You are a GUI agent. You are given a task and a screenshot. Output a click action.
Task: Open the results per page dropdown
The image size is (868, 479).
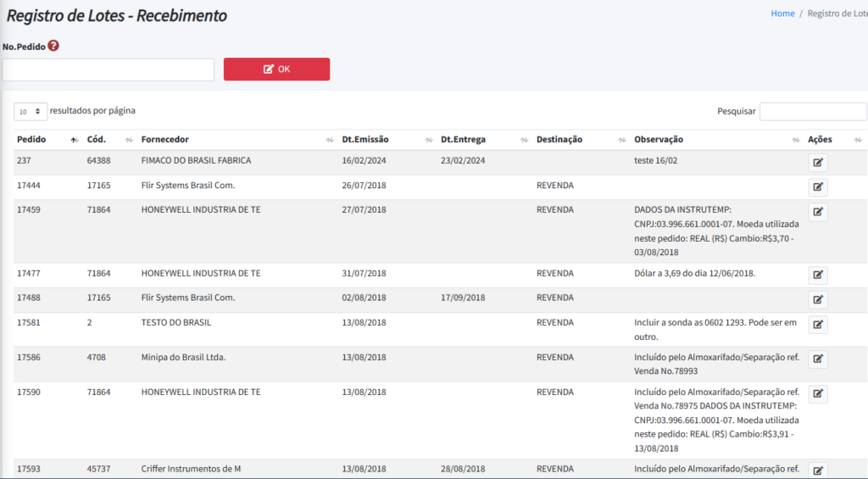31,111
